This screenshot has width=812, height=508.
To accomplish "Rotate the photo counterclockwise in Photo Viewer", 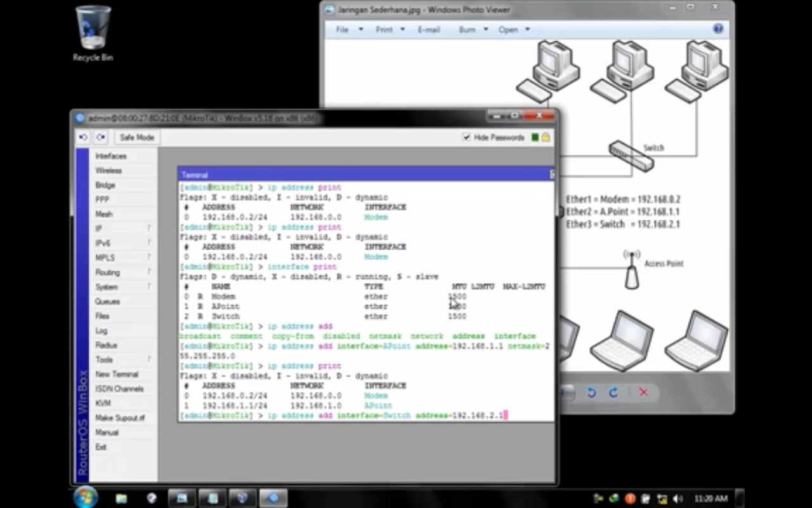I will [591, 392].
